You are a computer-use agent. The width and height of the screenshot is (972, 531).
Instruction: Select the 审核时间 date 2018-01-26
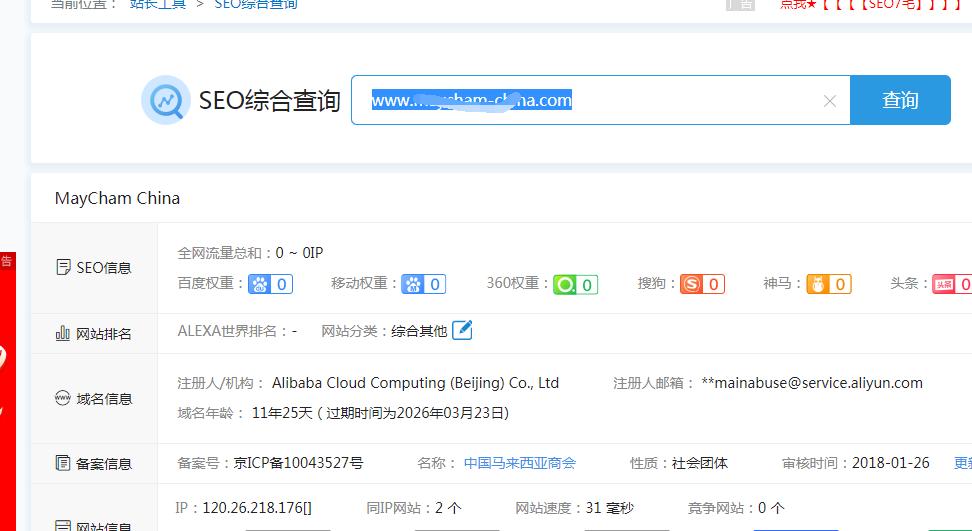[x=891, y=463]
